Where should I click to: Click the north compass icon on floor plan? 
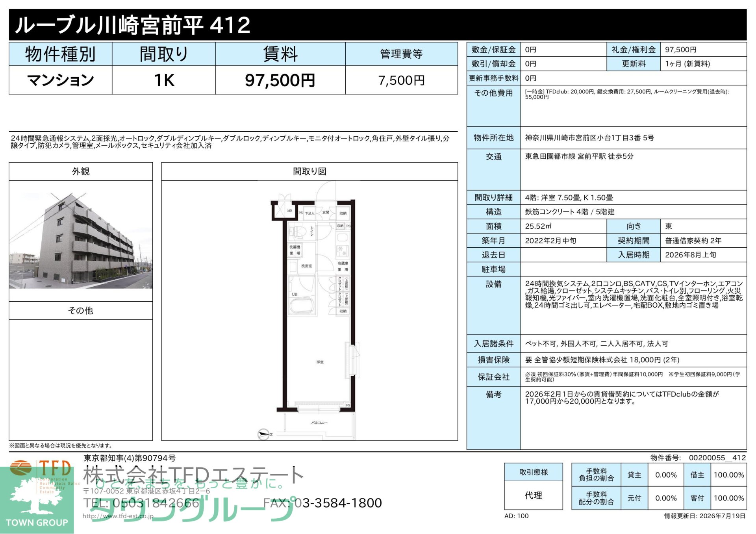pyautogui.click(x=263, y=434)
